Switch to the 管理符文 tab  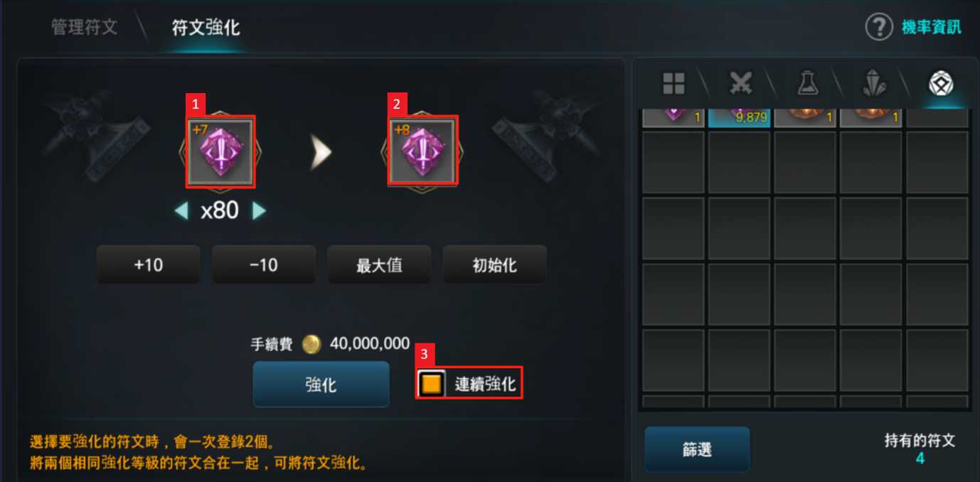[x=85, y=28]
